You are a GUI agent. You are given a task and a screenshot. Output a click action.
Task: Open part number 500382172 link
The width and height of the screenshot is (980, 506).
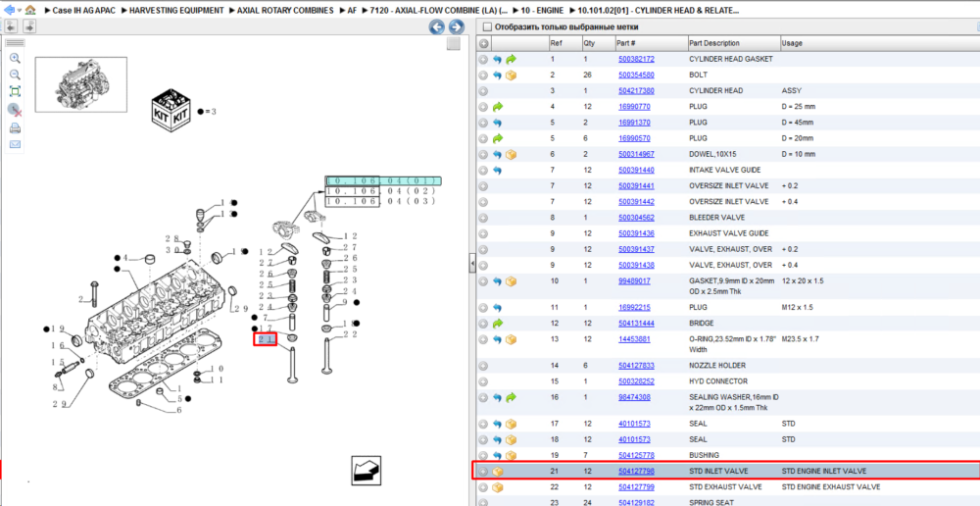(x=636, y=59)
